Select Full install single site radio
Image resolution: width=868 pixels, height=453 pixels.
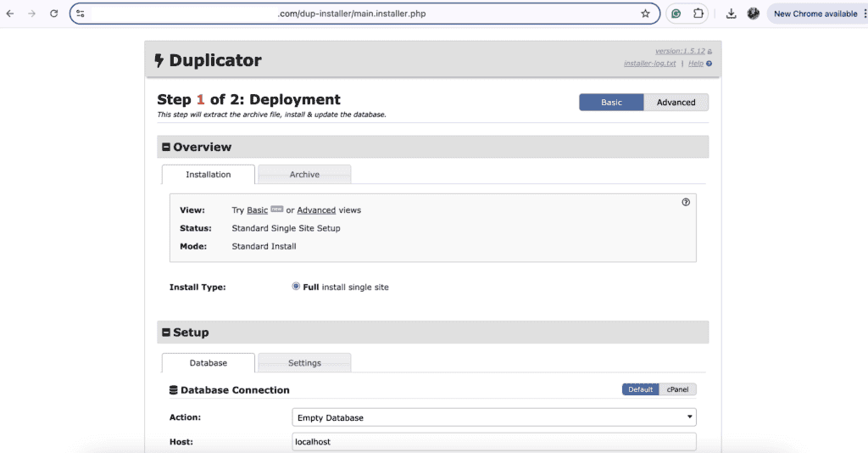tap(296, 287)
